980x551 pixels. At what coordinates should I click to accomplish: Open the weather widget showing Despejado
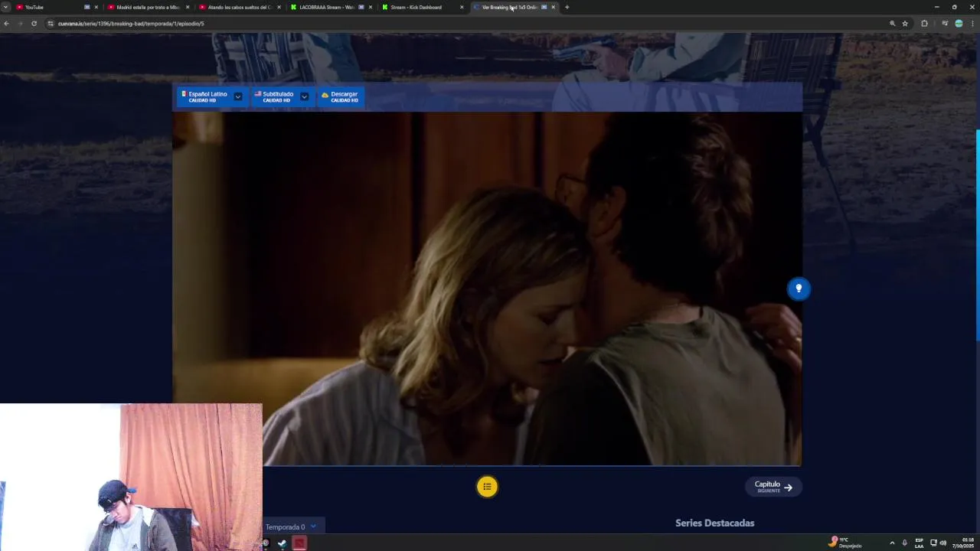pyautogui.click(x=845, y=543)
